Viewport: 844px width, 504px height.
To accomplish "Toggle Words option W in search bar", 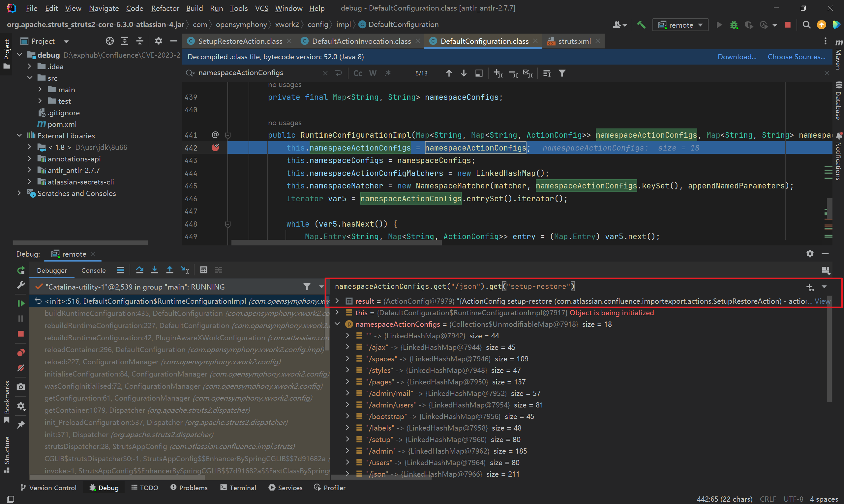I will pos(373,73).
